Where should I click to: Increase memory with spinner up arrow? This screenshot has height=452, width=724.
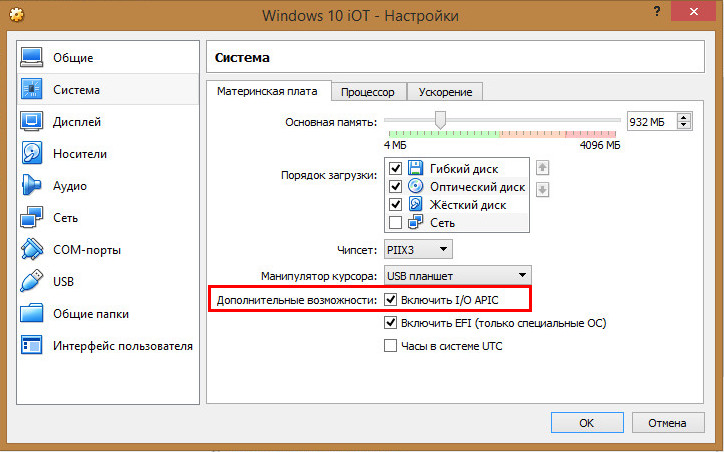pyautogui.click(x=684, y=117)
